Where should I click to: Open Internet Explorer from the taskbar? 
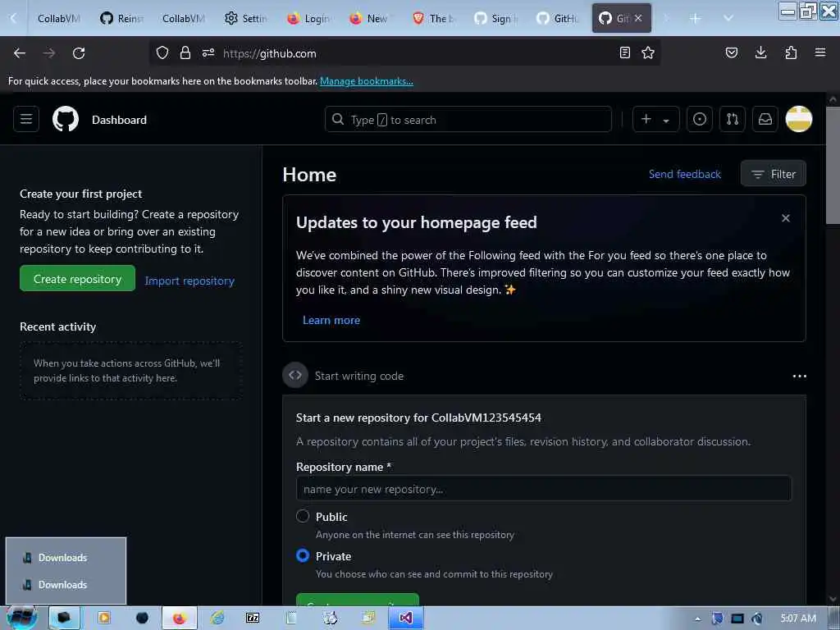pyautogui.click(x=217, y=619)
